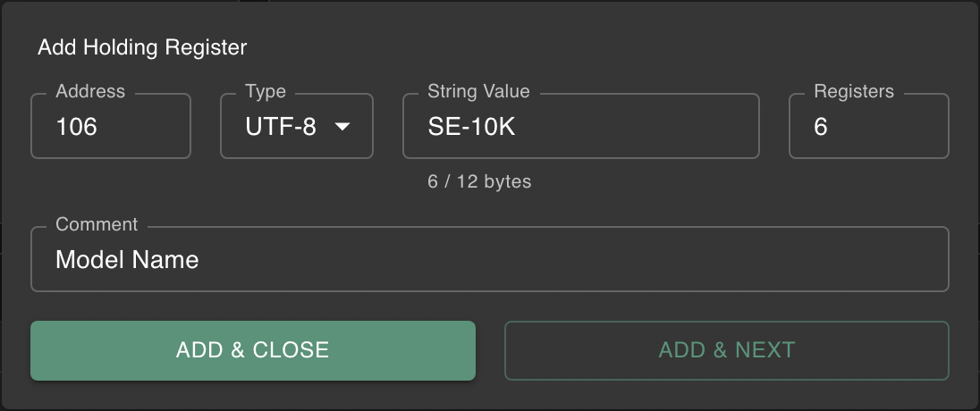980x411 pixels.
Task: Click the Comment field label
Action: pos(97,224)
